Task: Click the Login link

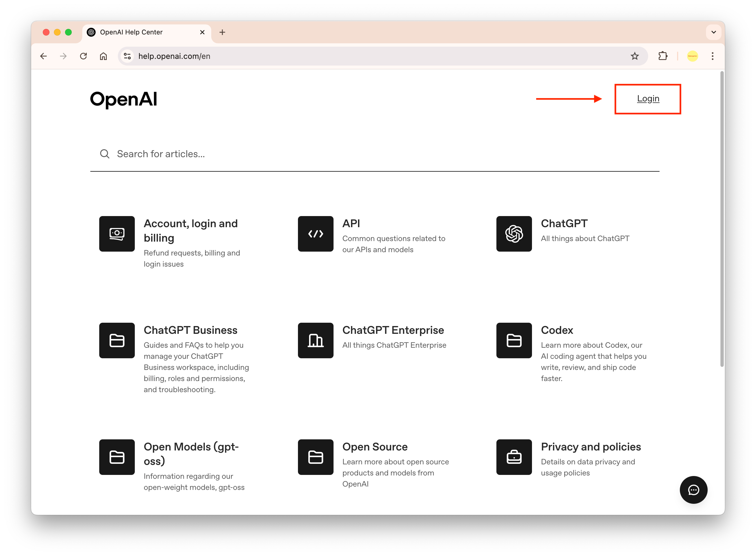Action: point(648,99)
